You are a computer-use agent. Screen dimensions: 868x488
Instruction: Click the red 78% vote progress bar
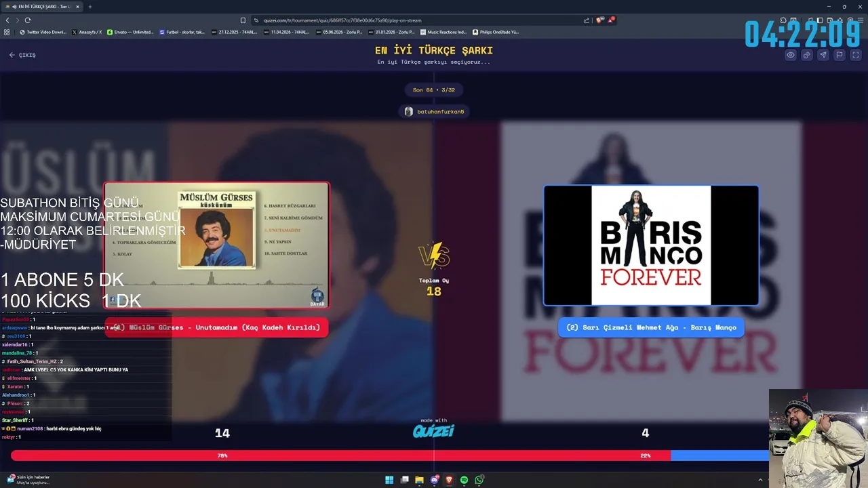tap(340, 455)
